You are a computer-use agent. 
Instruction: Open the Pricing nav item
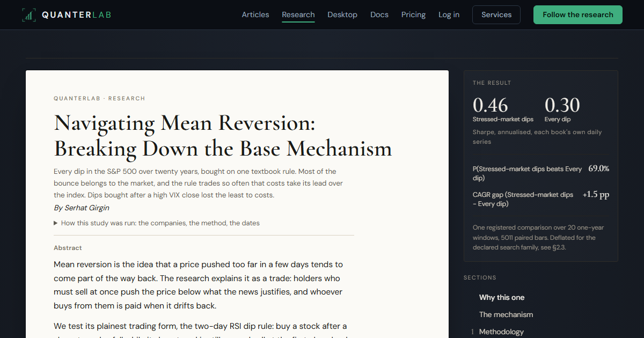pyautogui.click(x=413, y=14)
